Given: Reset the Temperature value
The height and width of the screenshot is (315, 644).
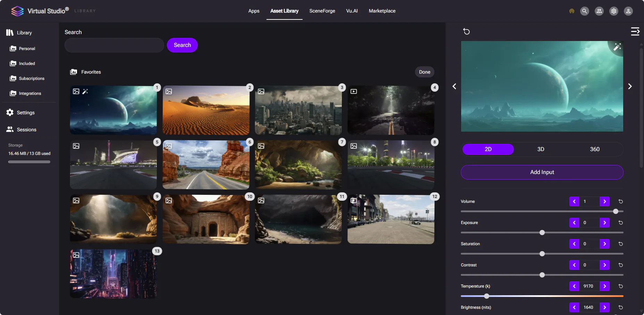Looking at the screenshot, I should (x=621, y=286).
